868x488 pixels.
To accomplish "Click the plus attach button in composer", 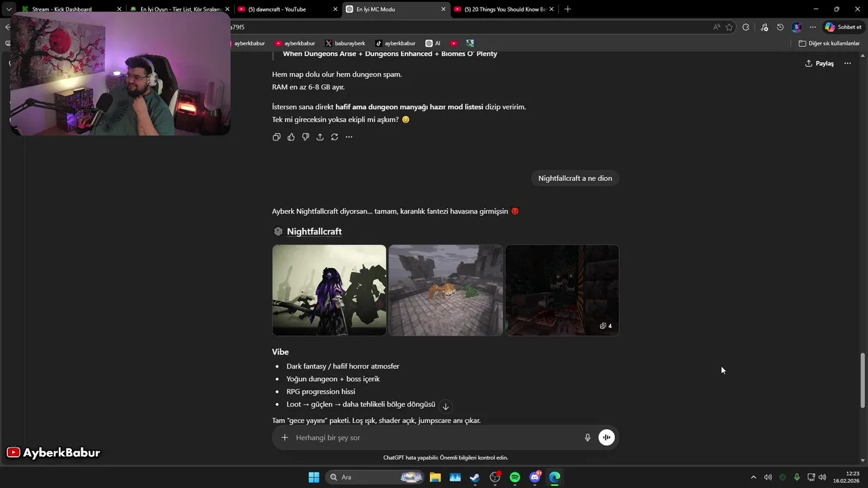I will click(x=285, y=438).
